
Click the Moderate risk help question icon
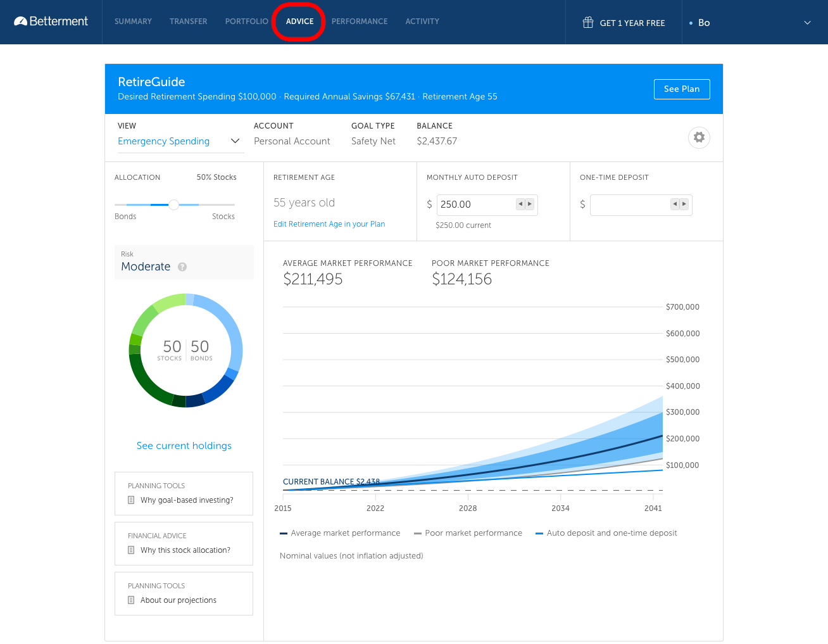[x=182, y=267]
